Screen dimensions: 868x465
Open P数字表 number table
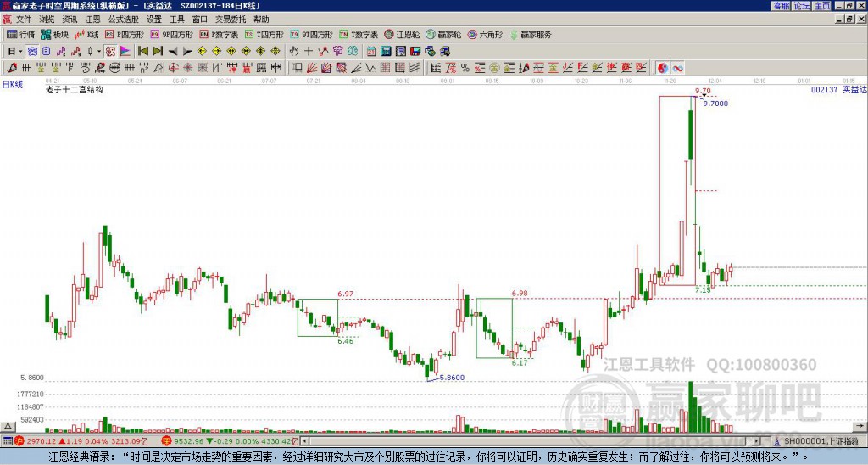point(220,34)
